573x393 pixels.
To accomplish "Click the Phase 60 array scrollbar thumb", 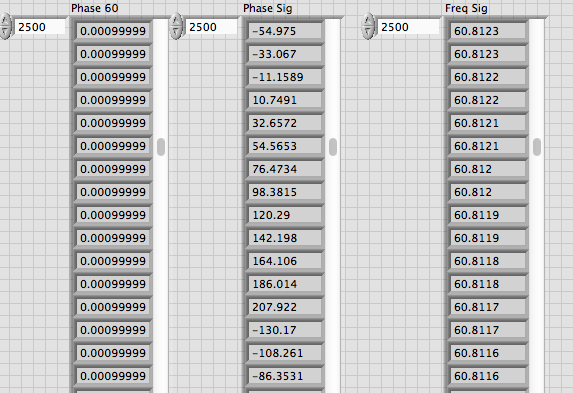I will [161, 147].
